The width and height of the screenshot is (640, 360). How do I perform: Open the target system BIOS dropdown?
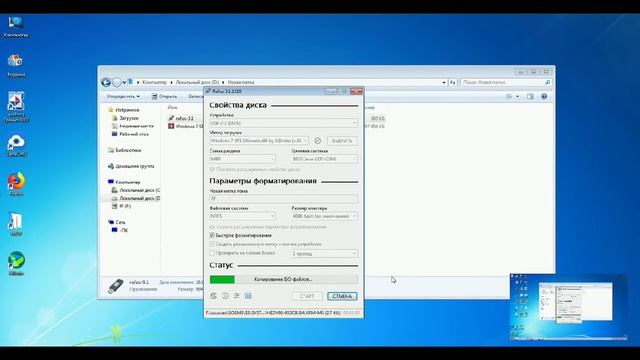(x=324, y=159)
